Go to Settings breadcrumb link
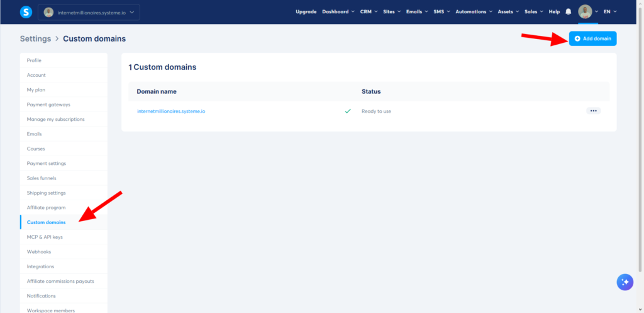This screenshot has width=644, height=313. pos(35,38)
